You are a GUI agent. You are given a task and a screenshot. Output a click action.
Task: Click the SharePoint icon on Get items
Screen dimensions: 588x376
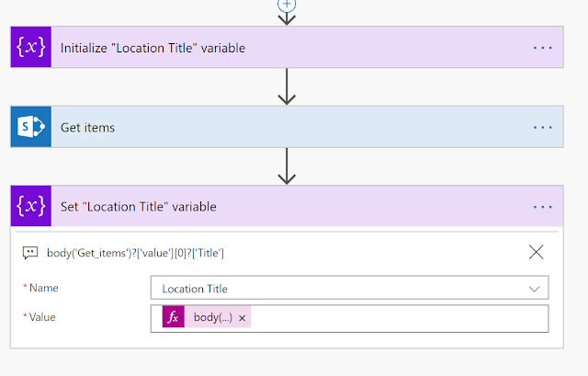[30, 127]
